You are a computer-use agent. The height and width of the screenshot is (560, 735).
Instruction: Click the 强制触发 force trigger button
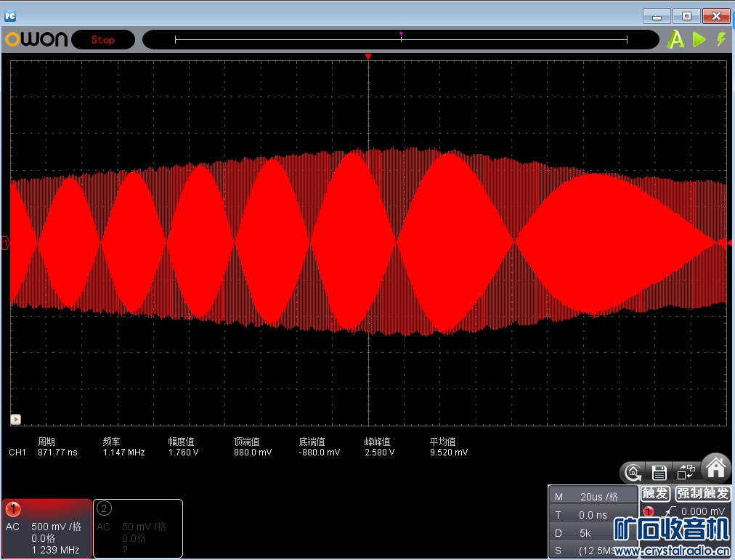702,494
